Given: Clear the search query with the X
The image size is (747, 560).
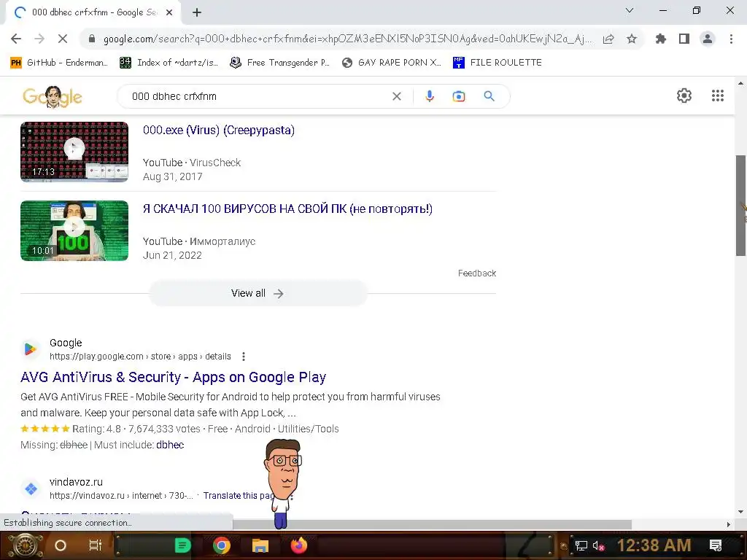Looking at the screenshot, I should click(396, 96).
